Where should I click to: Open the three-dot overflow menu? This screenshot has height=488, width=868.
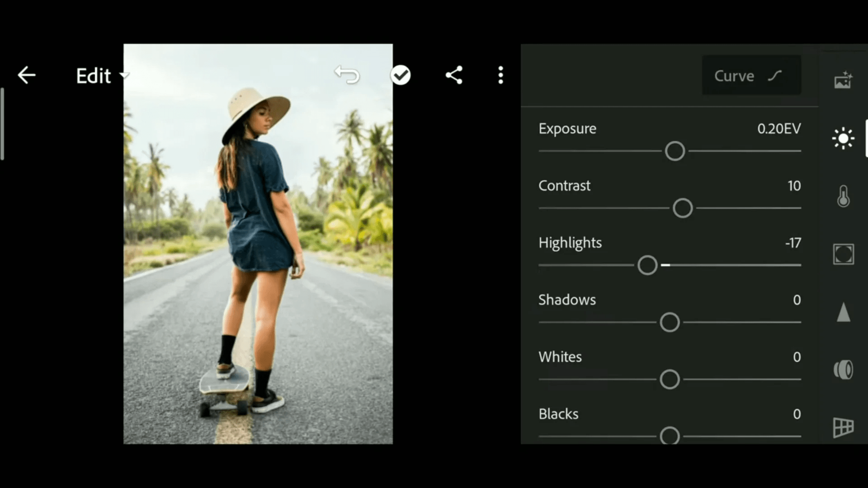coord(500,75)
